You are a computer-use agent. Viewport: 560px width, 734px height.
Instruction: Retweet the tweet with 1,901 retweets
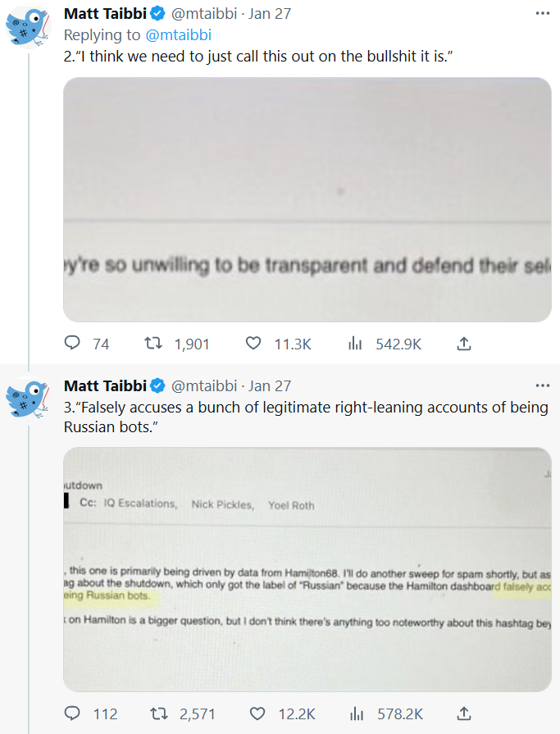click(154, 344)
